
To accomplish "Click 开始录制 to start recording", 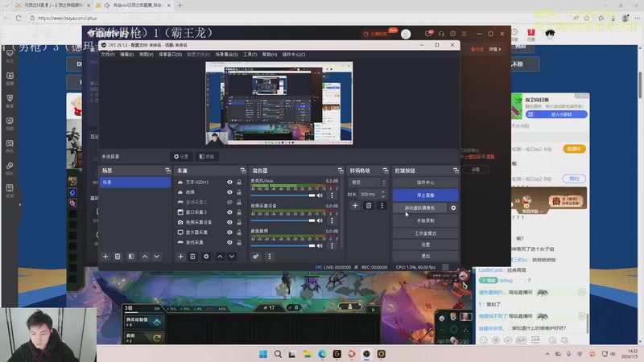I will 426,220.
